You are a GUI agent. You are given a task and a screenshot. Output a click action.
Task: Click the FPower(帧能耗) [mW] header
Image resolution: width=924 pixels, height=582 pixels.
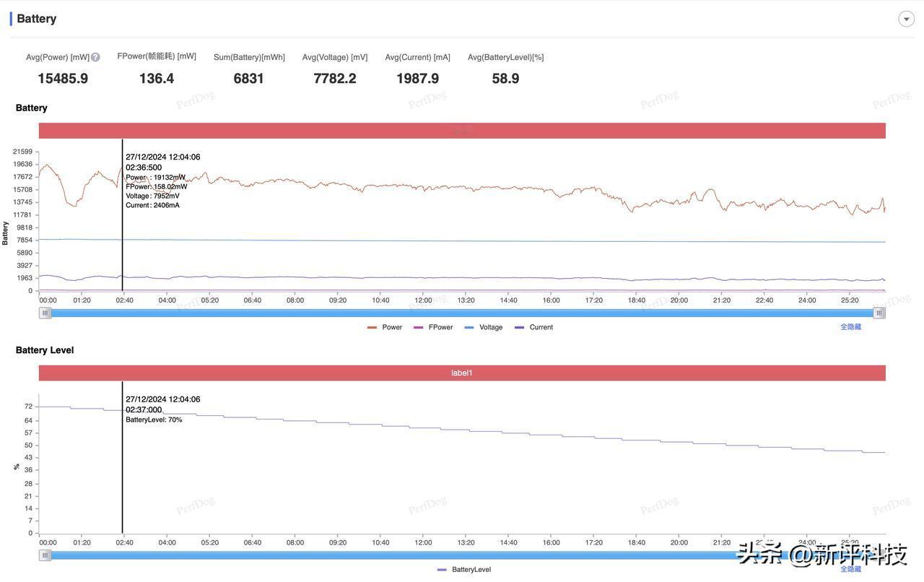[157, 56]
